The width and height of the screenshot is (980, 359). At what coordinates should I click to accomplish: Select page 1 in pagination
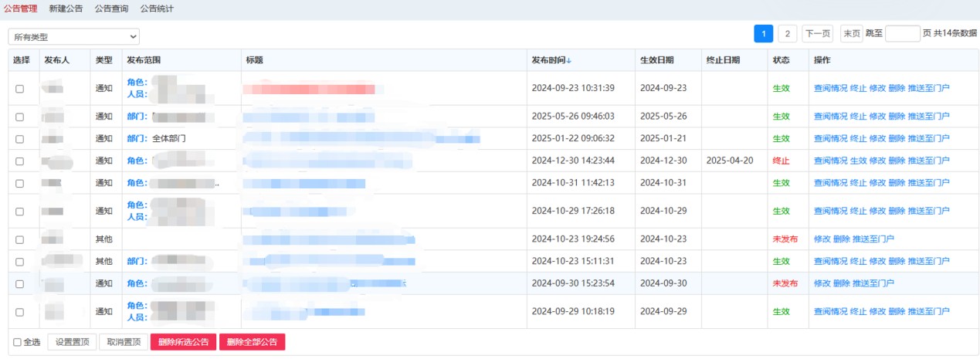point(764,33)
